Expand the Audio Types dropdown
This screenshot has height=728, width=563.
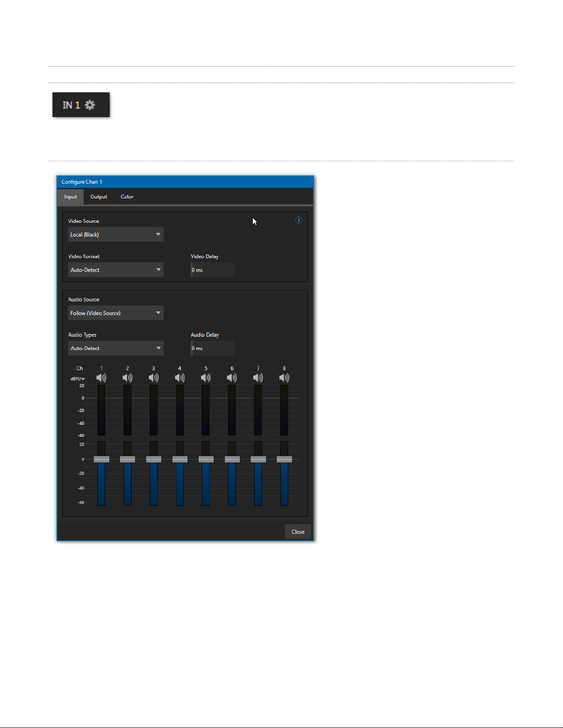click(x=115, y=349)
